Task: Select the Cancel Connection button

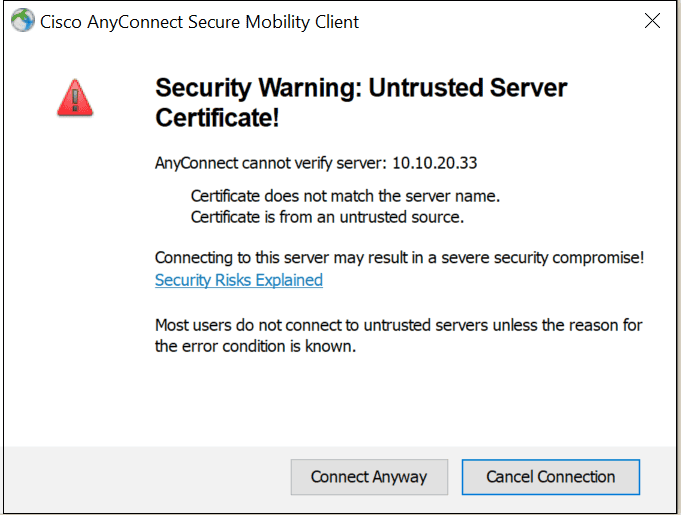Action: (x=551, y=477)
